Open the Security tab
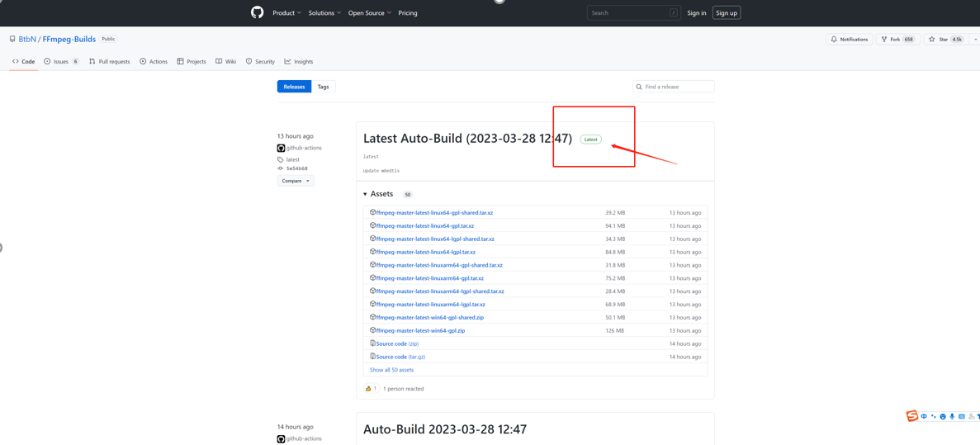This screenshot has width=980, height=445. coord(260,61)
